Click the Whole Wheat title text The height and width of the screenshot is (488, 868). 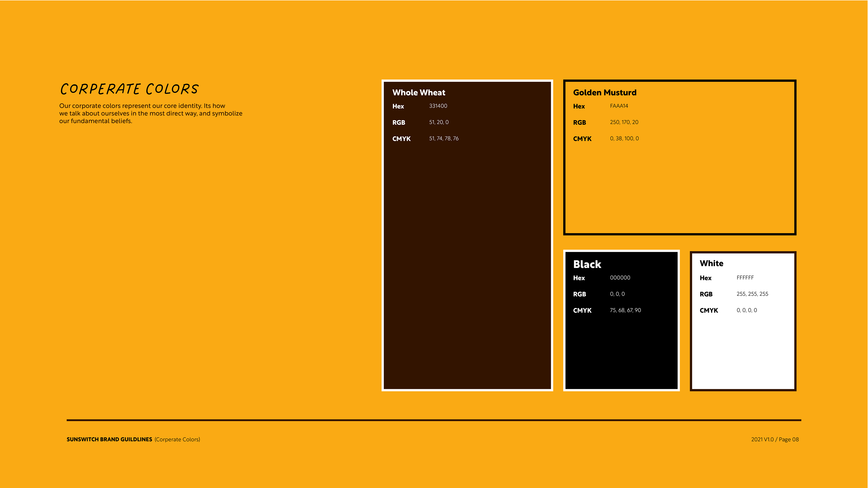click(x=418, y=93)
